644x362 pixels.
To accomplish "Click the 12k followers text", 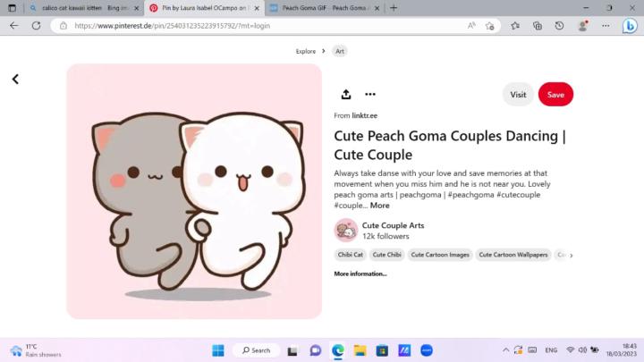I will point(386,236).
